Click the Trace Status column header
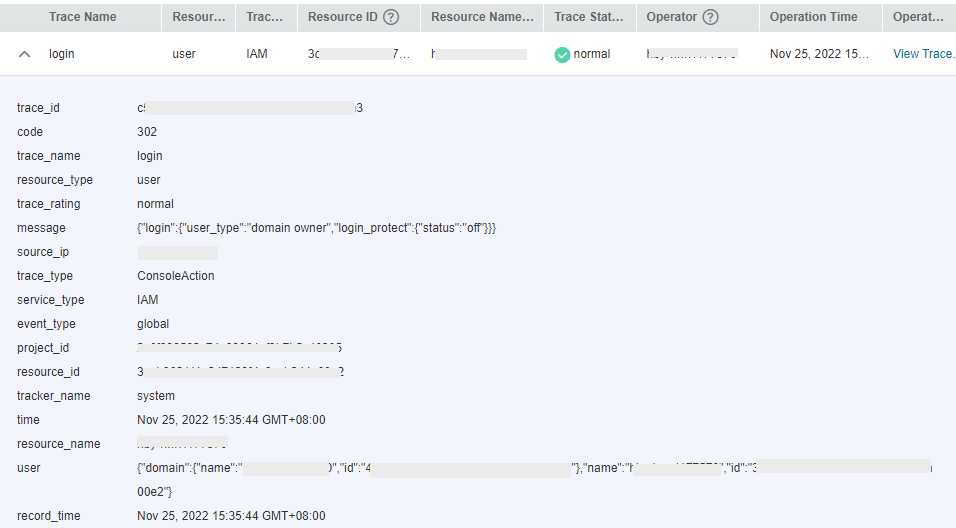 (x=589, y=17)
